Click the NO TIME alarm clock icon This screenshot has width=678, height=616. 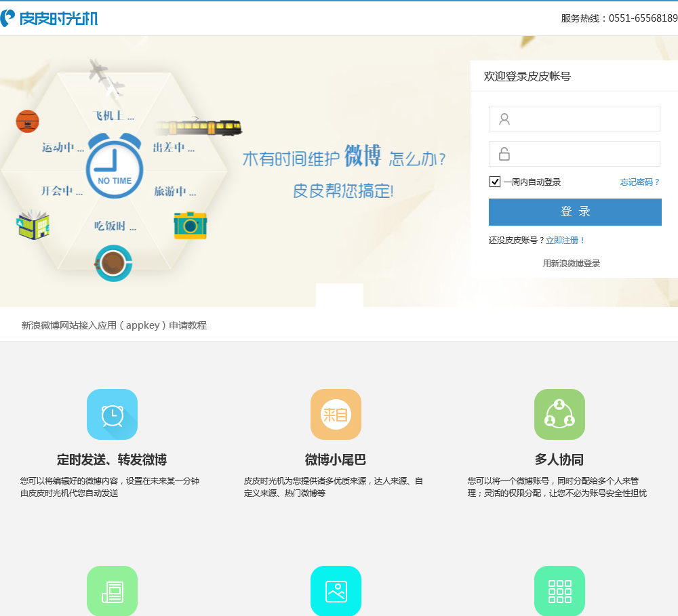115,166
